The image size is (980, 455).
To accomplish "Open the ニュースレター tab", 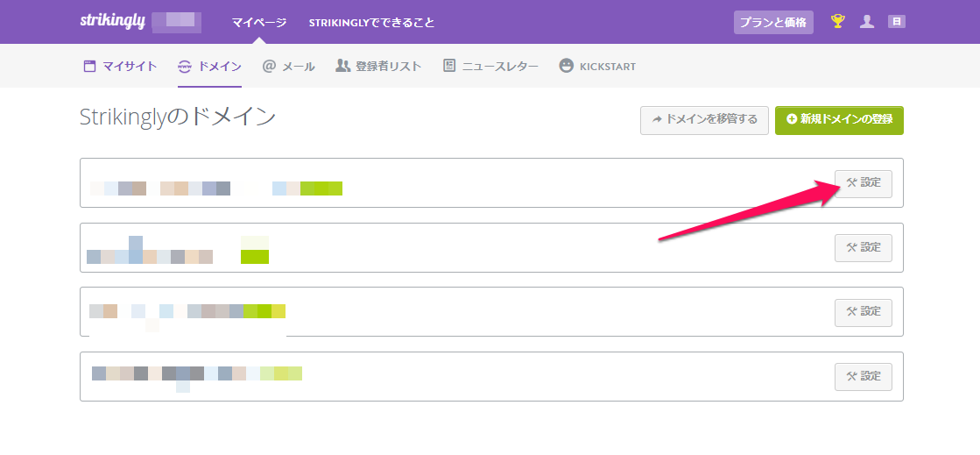I will (x=490, y=66).
